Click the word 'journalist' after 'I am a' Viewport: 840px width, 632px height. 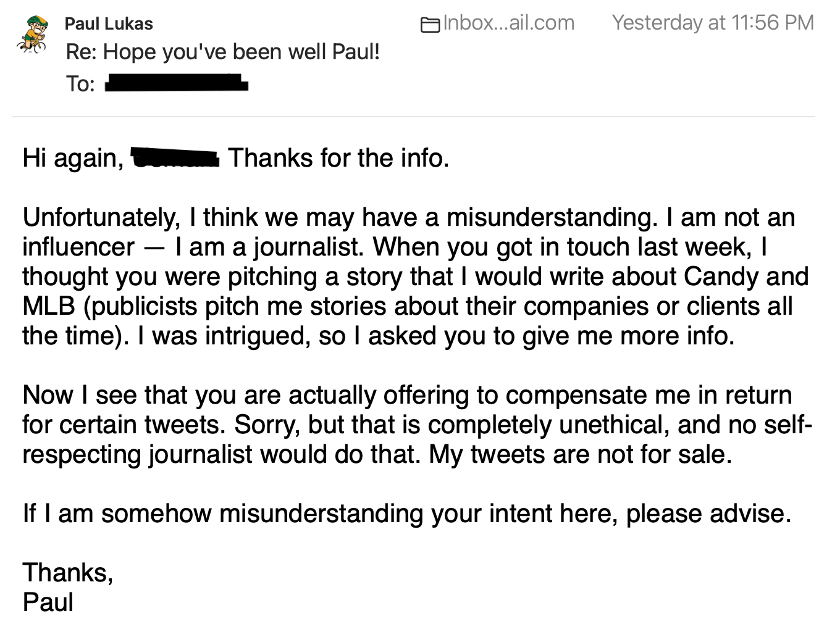point(312,248)
